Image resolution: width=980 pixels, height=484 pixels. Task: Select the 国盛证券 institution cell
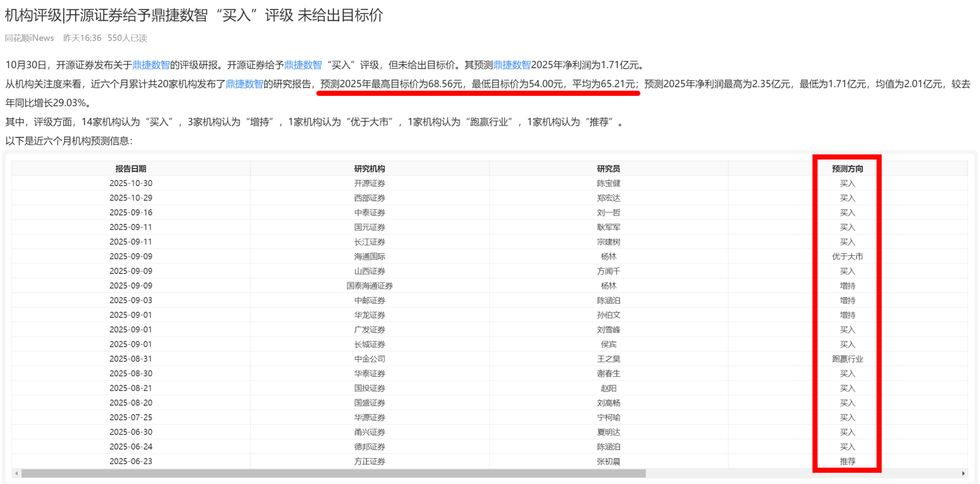(x=370, y=403)
